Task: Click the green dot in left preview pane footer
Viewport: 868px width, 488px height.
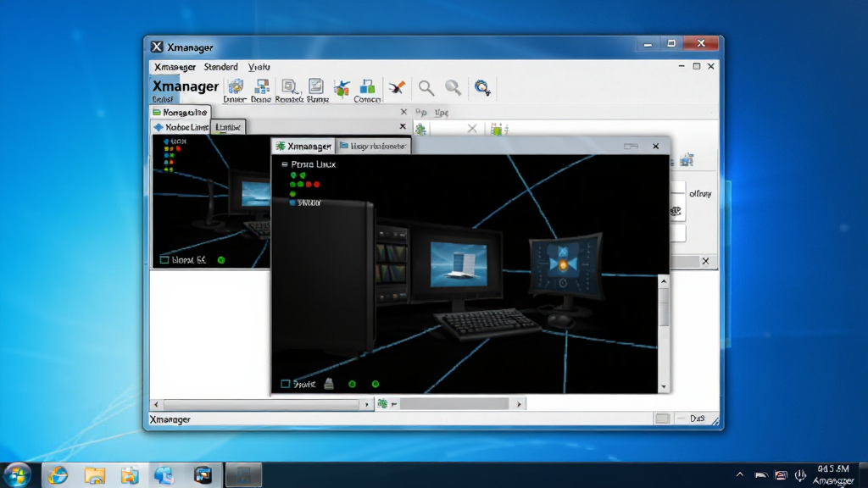Action: coord(221,260)
